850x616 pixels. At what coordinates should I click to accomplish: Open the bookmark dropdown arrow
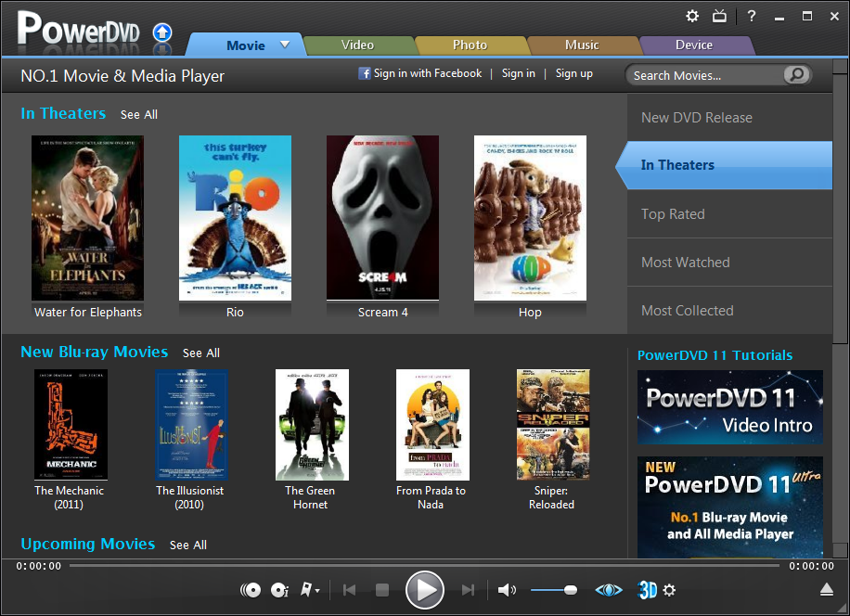coord(317,591)
